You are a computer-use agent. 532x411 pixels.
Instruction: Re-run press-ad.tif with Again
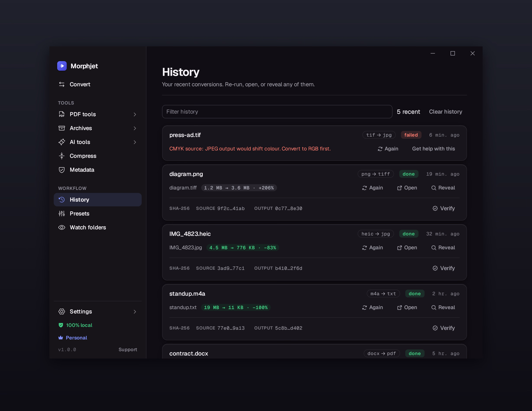(x=388, y=149)
